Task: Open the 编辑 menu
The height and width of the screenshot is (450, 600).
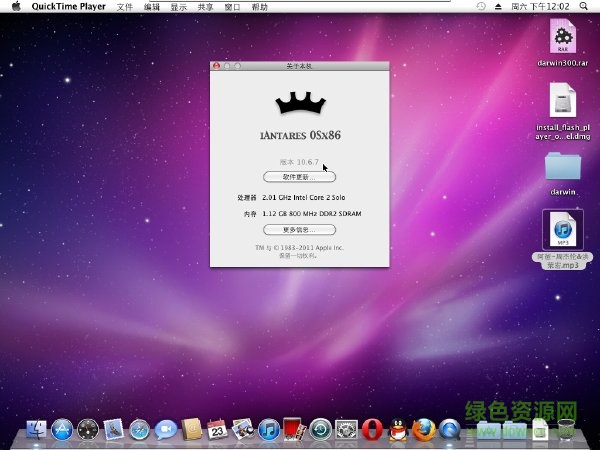Action: pyautogui.click(x=151, y=6)
